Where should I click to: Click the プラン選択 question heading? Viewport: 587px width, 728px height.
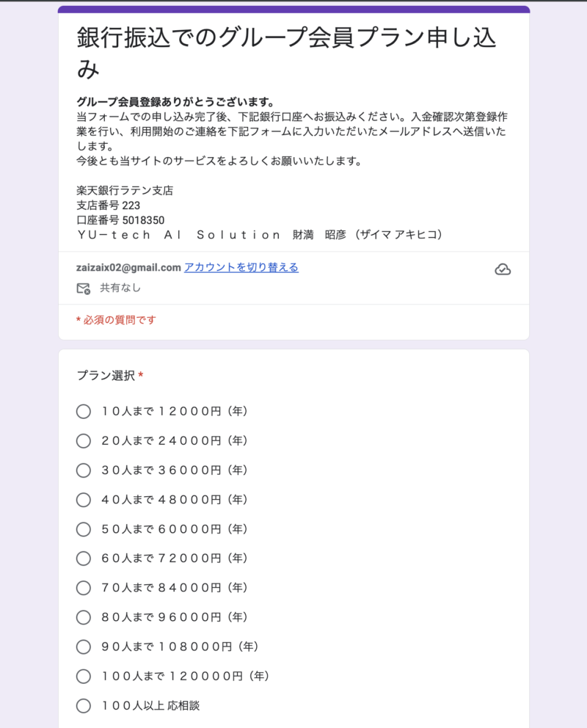click(106, 376)
